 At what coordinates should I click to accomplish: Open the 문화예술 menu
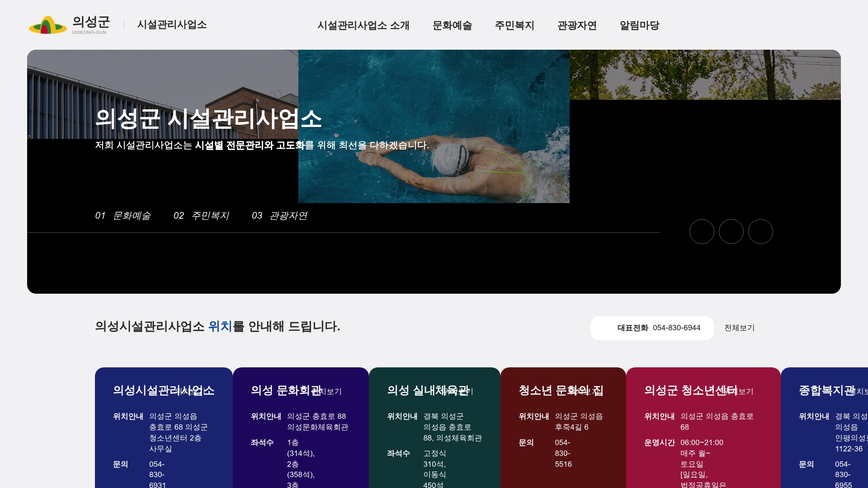coord(452,25)
